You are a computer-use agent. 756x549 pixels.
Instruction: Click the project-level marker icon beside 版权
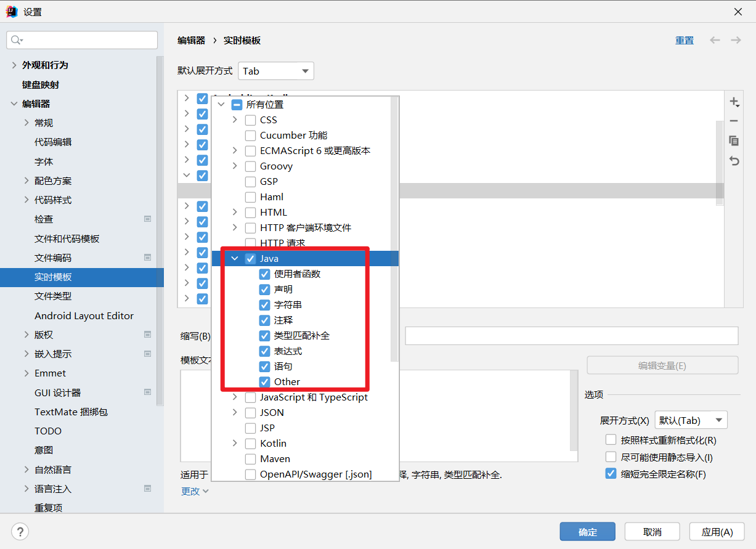[x=147, y=335]
